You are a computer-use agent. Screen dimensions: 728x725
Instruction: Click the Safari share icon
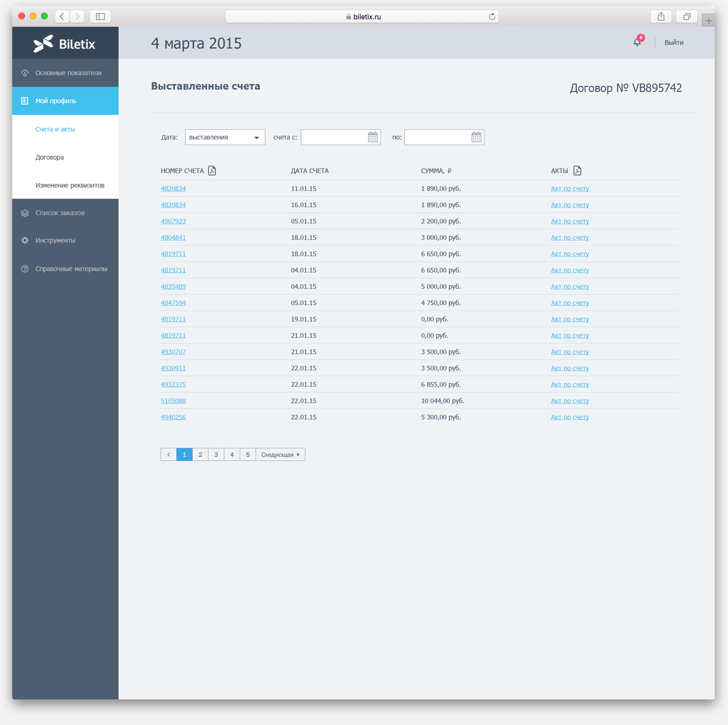pyautogui.click(x=661, y=17)
